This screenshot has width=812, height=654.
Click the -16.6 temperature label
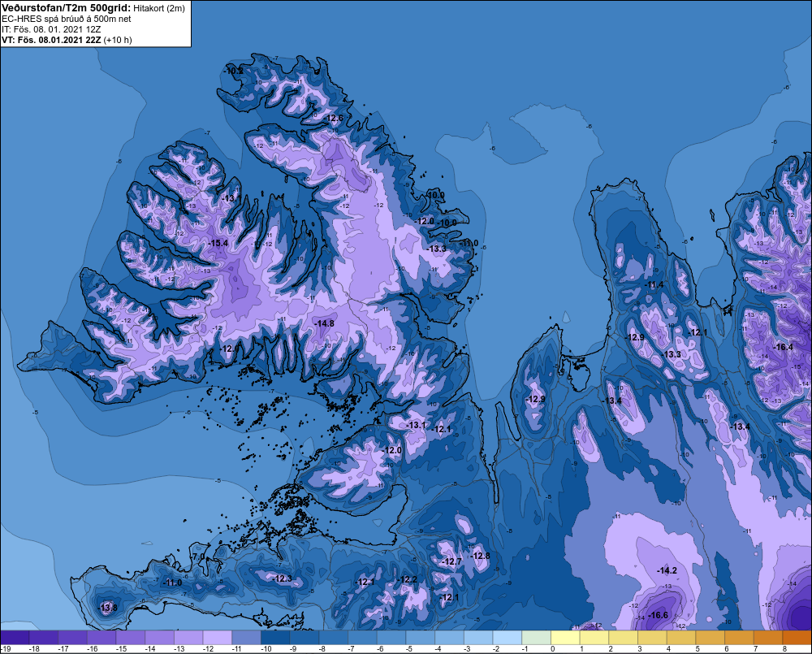658,615
